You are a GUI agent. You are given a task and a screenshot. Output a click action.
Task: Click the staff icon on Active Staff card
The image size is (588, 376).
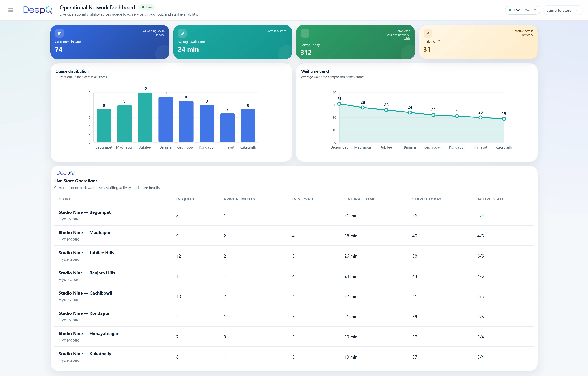[428, 33]
